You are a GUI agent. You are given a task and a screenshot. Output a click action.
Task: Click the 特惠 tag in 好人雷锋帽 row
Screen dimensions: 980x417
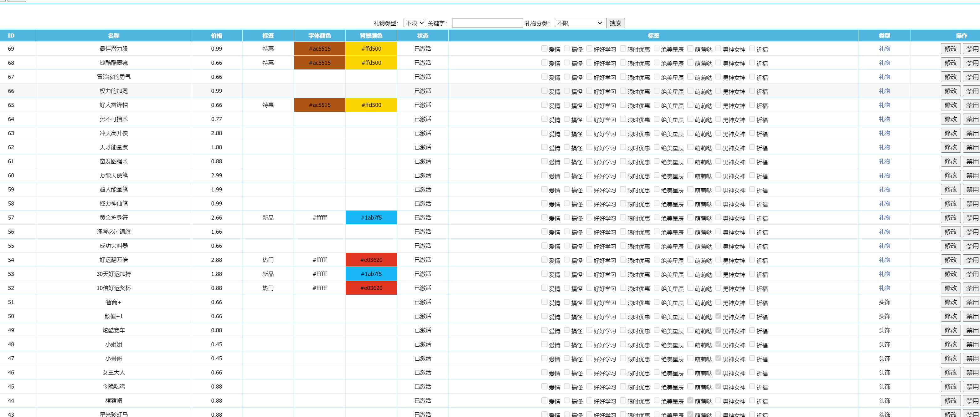coord(268,105)
